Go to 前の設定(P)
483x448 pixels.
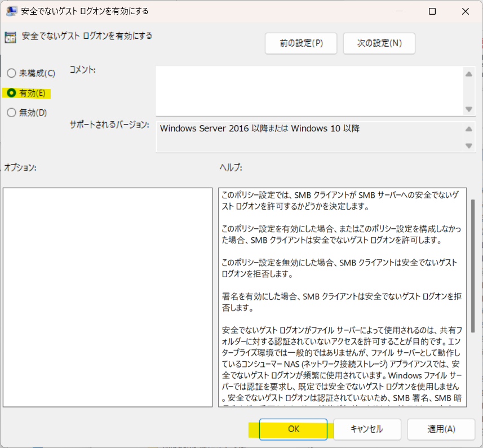click(x=301, y=43)
